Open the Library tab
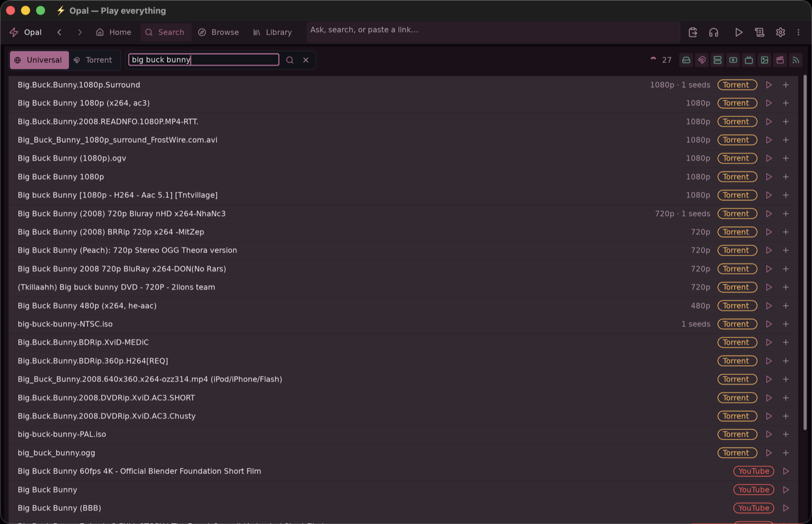812x524 pixels. [x=273, y=32]
